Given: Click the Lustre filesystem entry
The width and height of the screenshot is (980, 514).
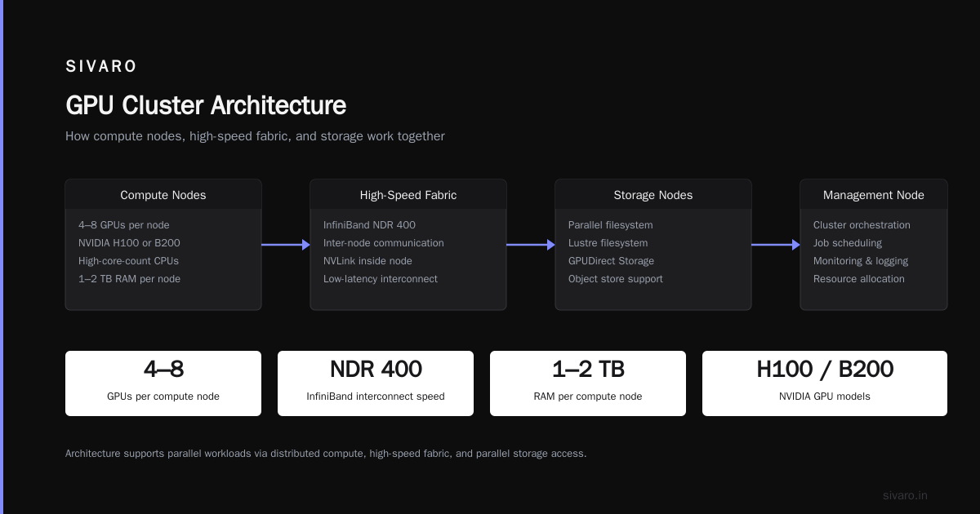Looking at the screenshot, I should (608, 243).
